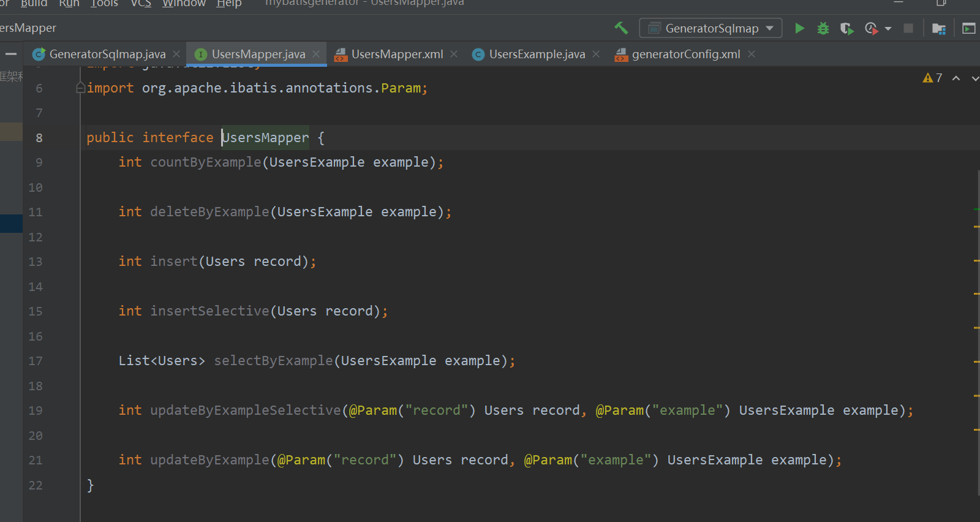Click the UsersMapper interface name
The width and height of the screenshot is (980, 522).
click(265, 137)
